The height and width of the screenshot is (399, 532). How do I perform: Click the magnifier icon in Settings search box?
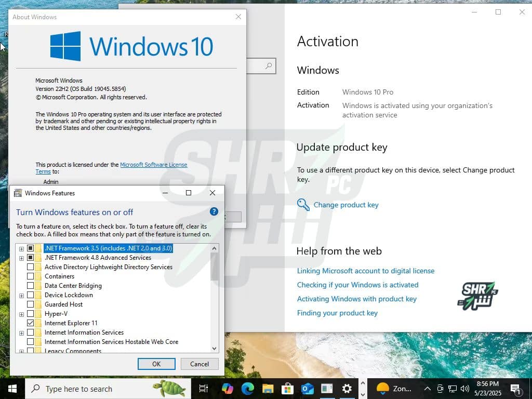269,66
